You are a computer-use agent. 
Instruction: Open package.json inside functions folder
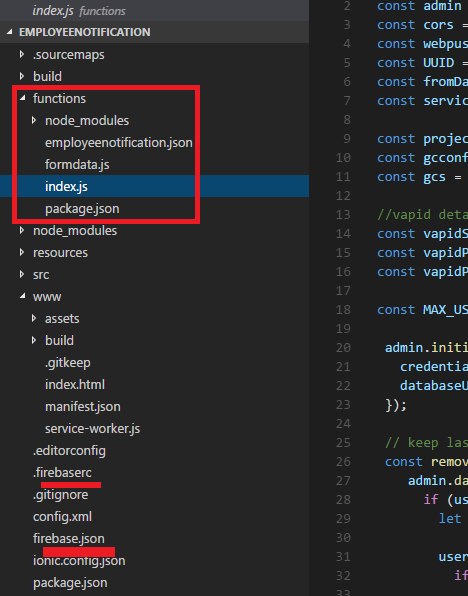(x=82, y=209)
